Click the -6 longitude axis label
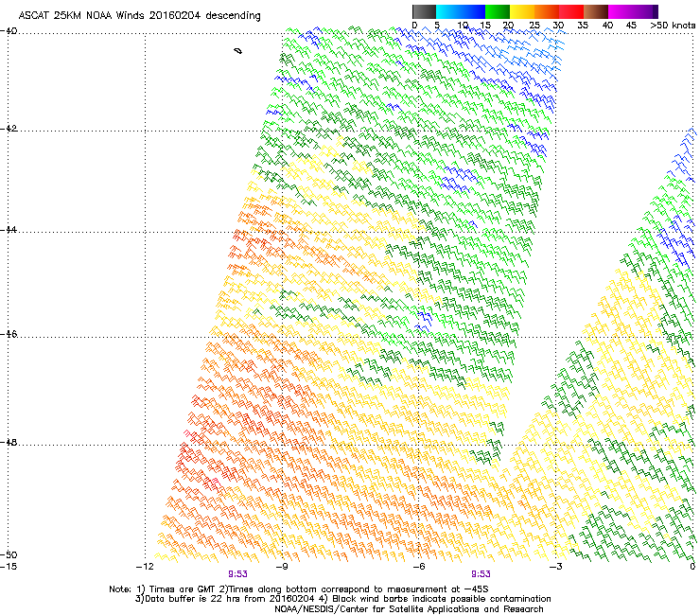The height and width of the screenshot is (615, 700). pos(418,567)
